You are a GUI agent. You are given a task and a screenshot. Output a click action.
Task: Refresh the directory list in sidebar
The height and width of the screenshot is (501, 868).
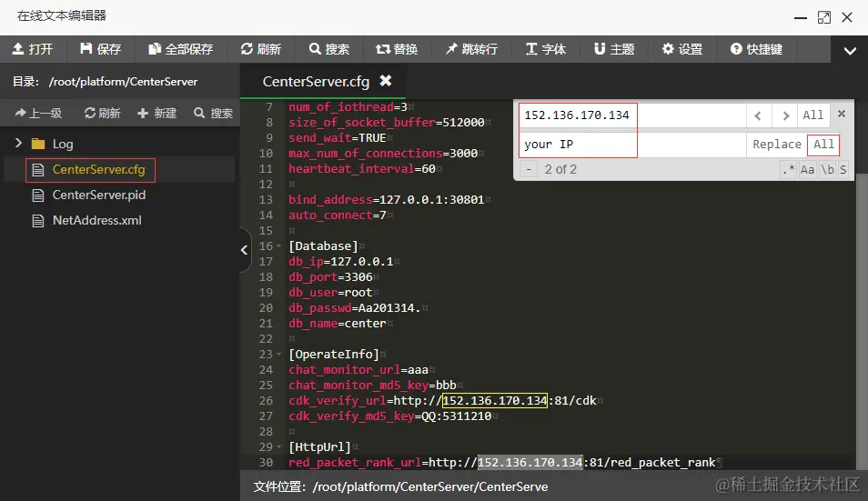tap(102, 114)
